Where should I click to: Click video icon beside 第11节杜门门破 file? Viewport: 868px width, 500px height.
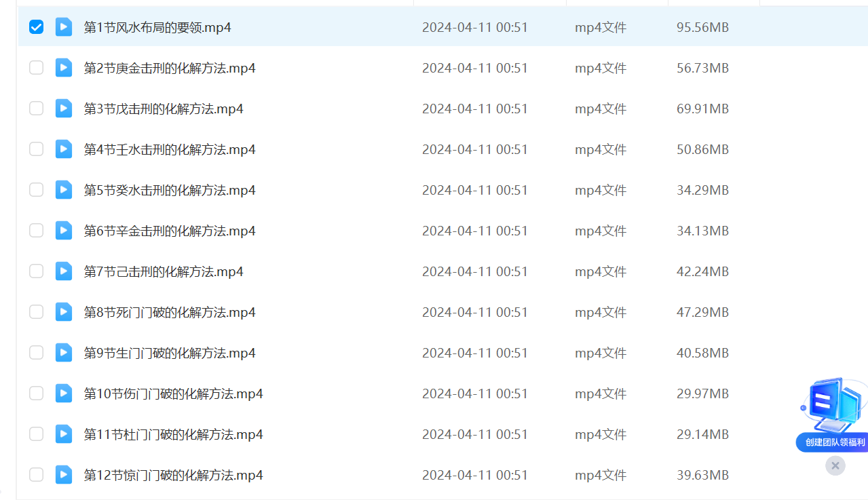(64, 434)
